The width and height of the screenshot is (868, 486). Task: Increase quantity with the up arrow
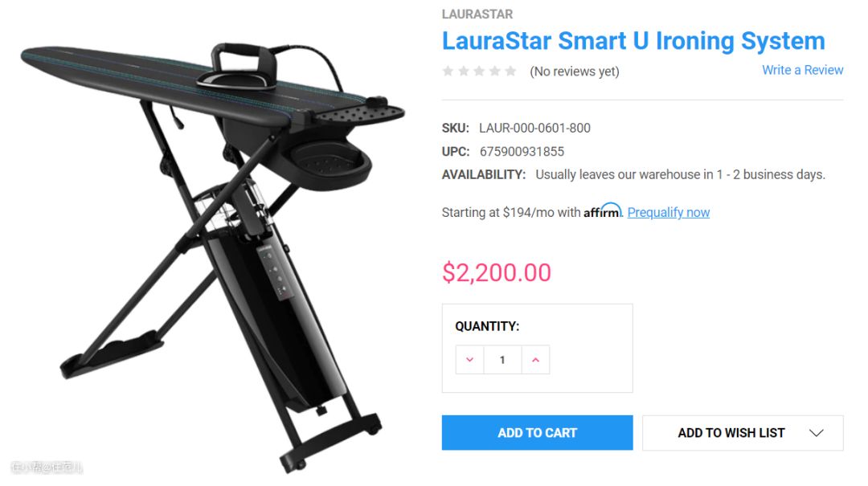535,360
